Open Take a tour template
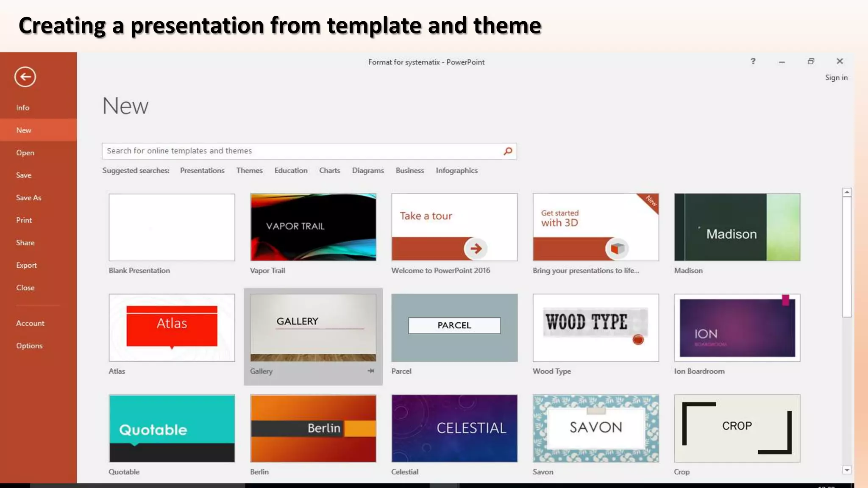Image resolution: width=868 pixels, height=488 pixels. coord(454,227)
